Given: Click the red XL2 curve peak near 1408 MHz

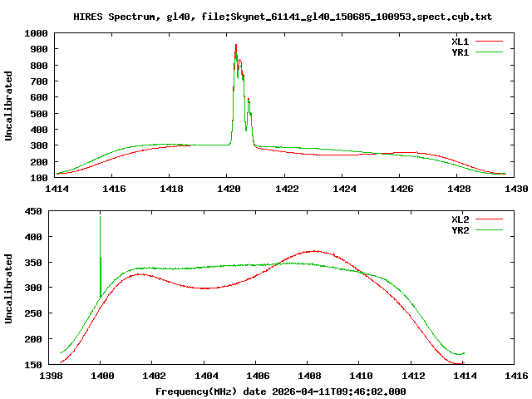Looking at the screenshot, I should pyautogui.click(x=315, y=251).
